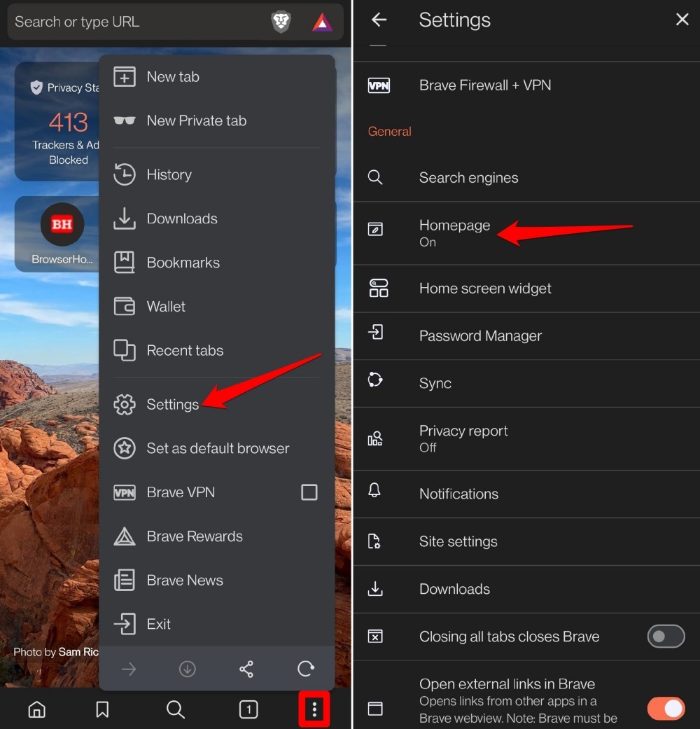Enable Closing all tabs closes Brave toggle
This screenshot has height=729, width=700.
point(666,637)
